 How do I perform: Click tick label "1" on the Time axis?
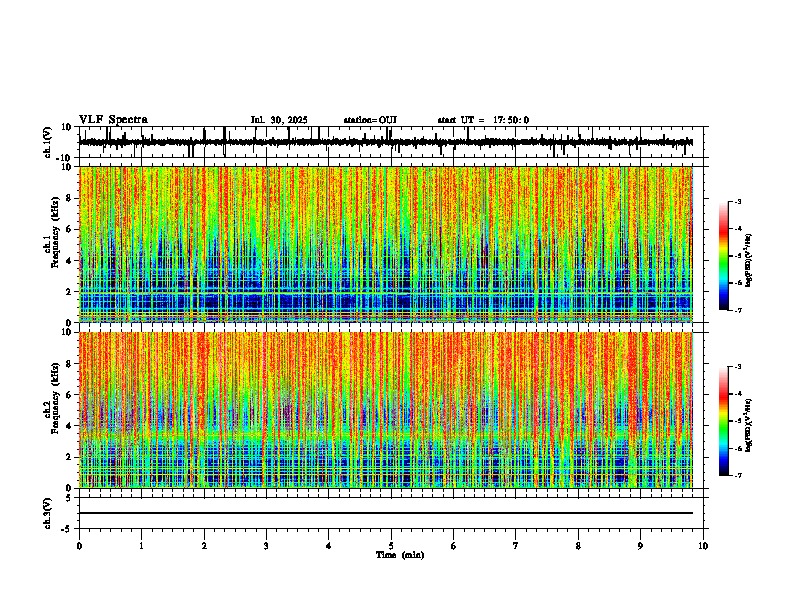click(141, 546)
